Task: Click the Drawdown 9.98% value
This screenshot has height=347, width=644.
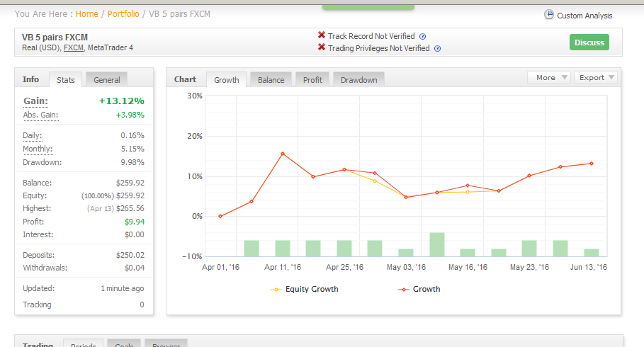Action: (132, 162)
